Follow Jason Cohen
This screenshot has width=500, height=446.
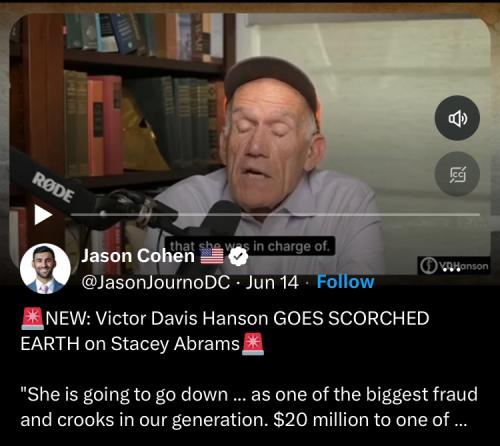coord(345,282)
